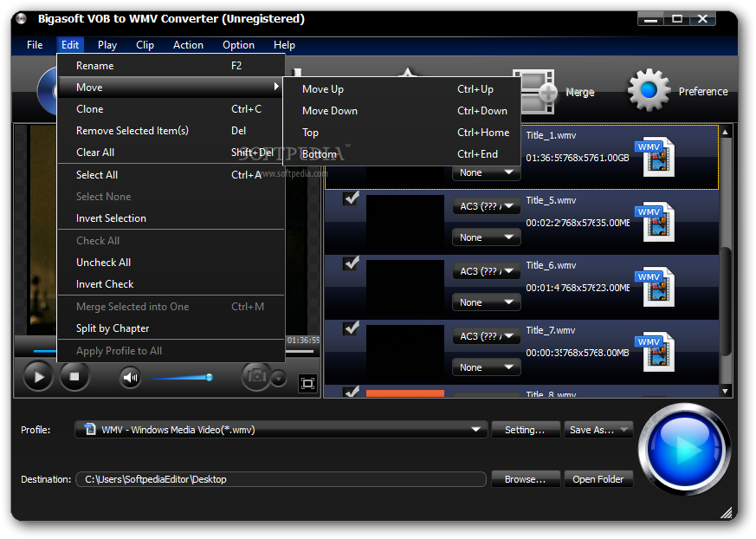Image resolution: width=756 pixels, height=539 pixels.
Task: Select the Title_5.wmv file name
Action: (x=551, y=200)
